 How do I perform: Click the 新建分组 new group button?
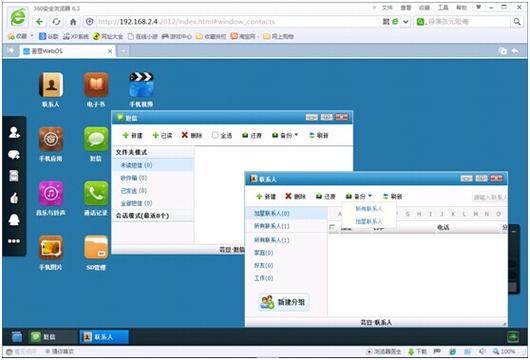pyautogui.click(x=284, y=302)
